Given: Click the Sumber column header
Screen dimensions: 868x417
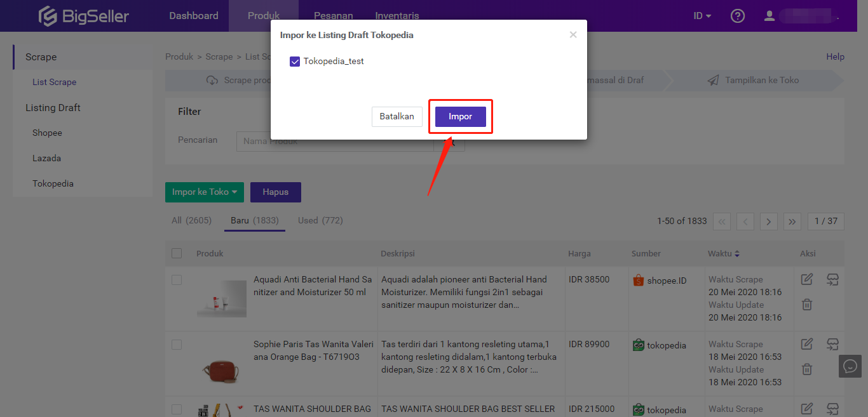Looking at the screenshot, I should (x=646, y=254).
